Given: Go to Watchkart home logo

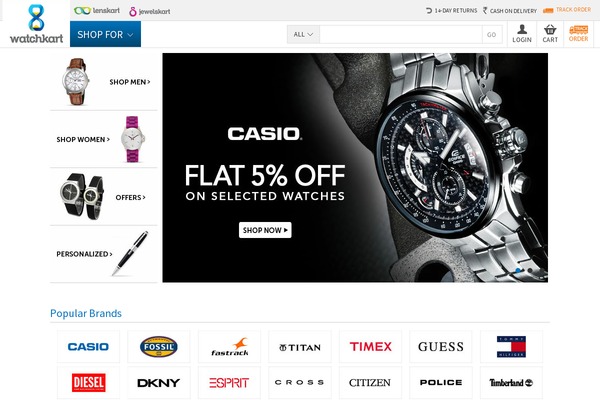Looking at the screenshot, I should (36, 24).
